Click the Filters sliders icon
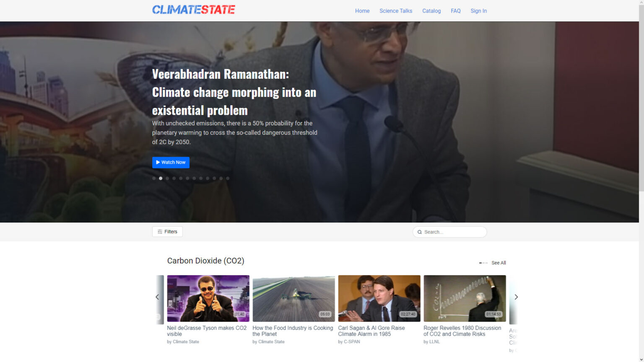644x362 pixels. point(160,232)
